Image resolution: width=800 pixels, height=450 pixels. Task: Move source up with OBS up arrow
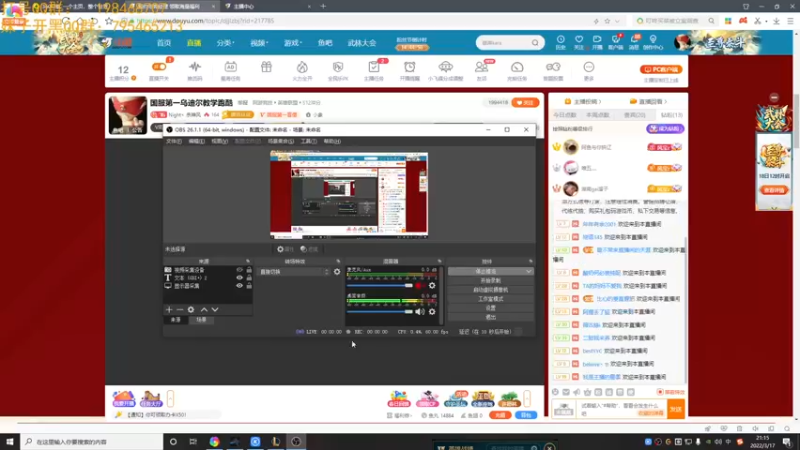[x=204, y=310]
